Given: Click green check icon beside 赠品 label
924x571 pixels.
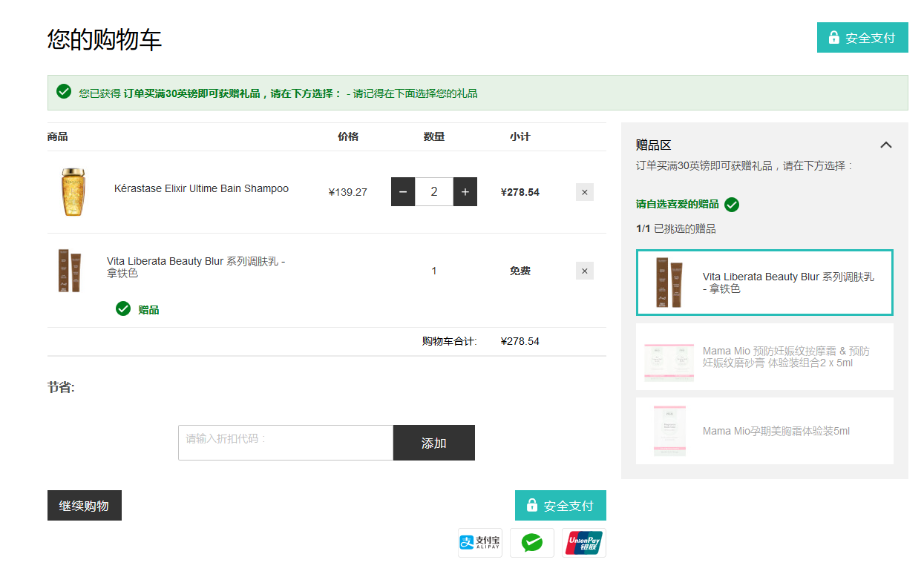Looking at the screenshot, I should [123, 308].
